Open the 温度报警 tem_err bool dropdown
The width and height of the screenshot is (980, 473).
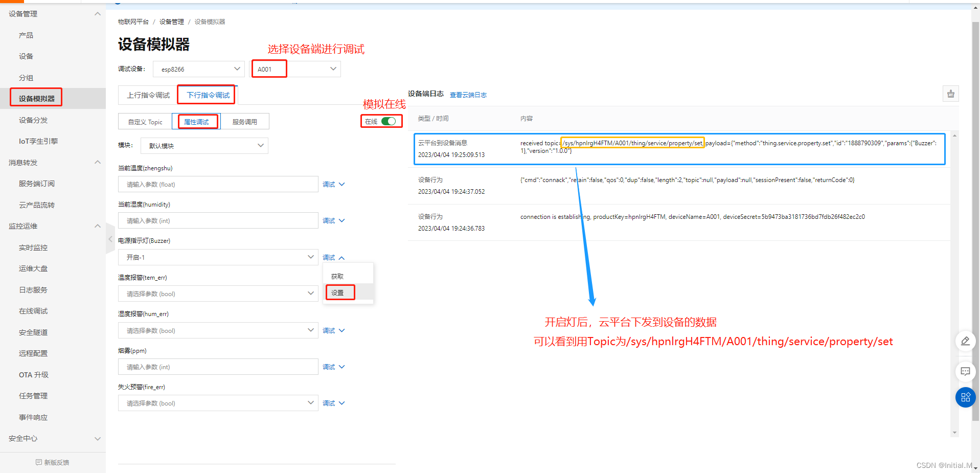click(x=218, y=294)
